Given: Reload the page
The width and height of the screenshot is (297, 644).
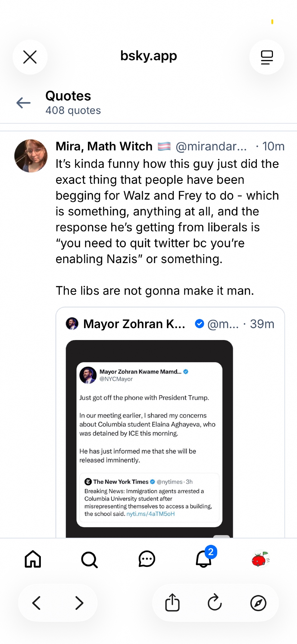Looking at the screenshot, I should tap(215, 602).
